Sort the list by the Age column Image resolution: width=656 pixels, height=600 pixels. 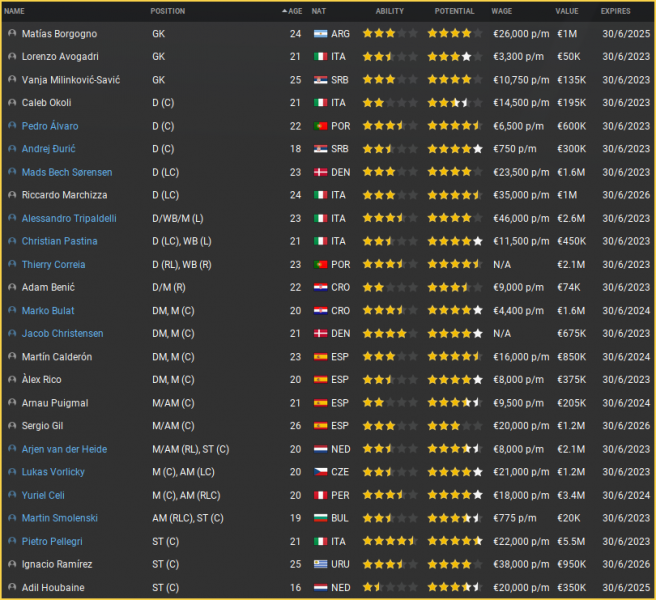[294, 11]
